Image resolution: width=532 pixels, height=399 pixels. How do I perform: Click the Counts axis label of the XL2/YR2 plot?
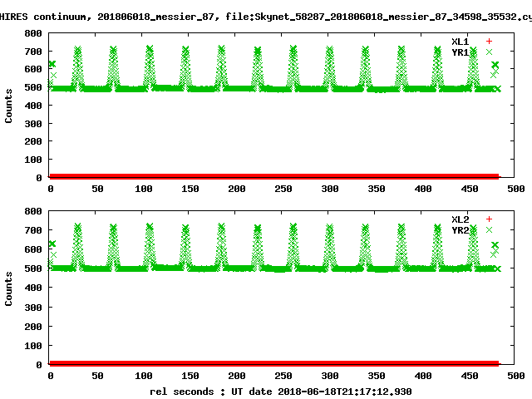coord(8,288)
